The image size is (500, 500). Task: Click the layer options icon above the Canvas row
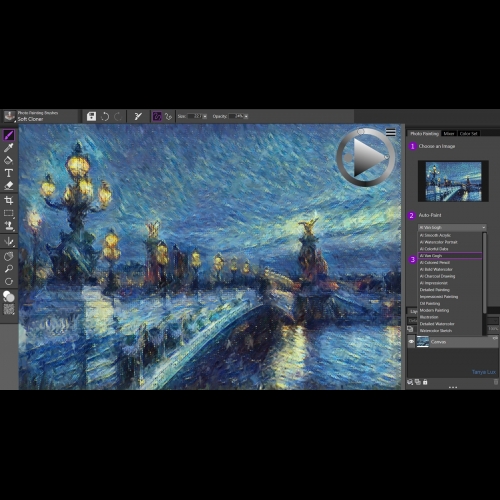pyautogui.click(x=410, y=329)
